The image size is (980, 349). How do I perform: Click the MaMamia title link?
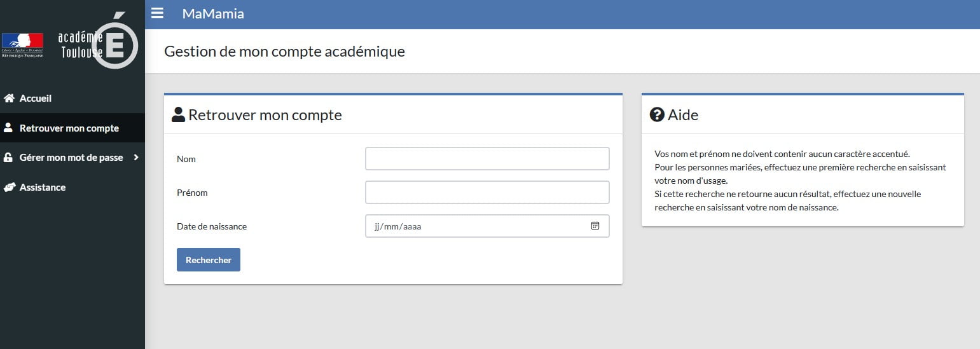[213, 13]
